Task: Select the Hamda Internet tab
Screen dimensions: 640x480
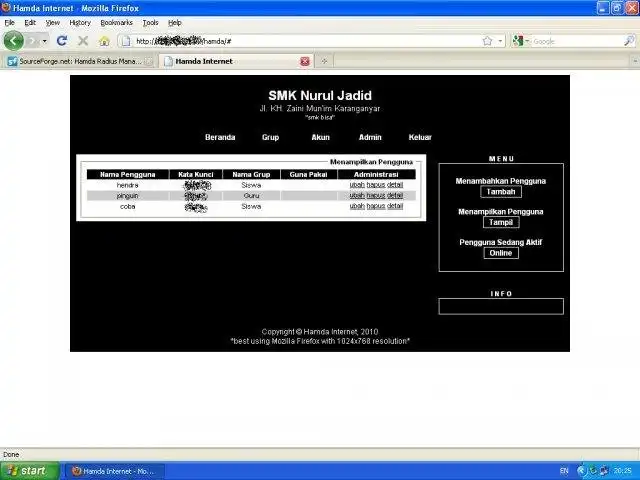Action: click(x=236, y=61)
